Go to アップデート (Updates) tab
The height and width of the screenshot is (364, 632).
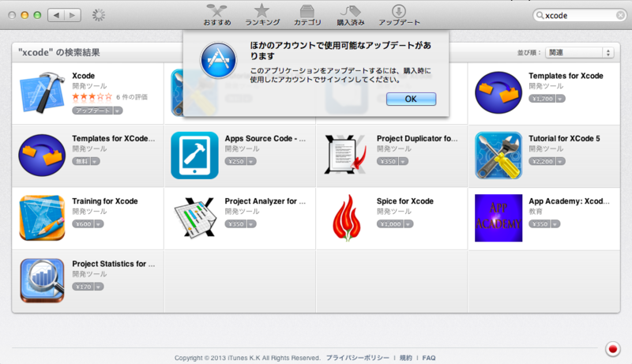click(x=399, y=15)
